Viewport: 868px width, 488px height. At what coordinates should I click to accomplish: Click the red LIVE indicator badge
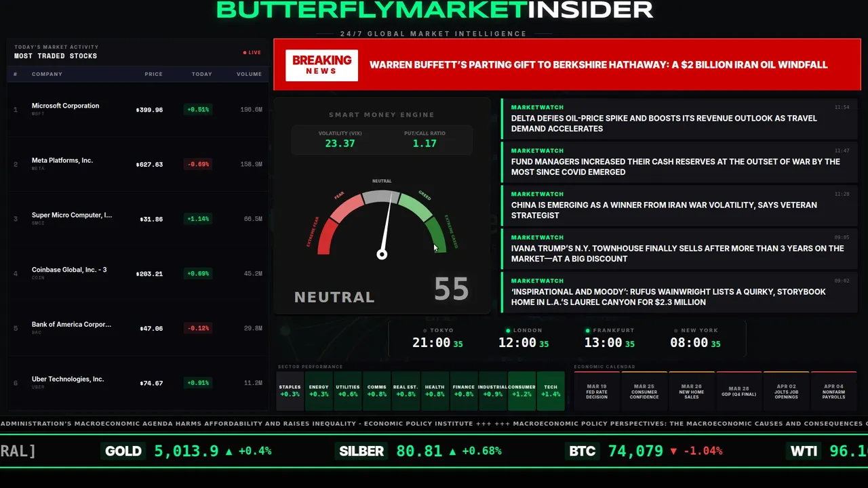click(x=252, y=52)
